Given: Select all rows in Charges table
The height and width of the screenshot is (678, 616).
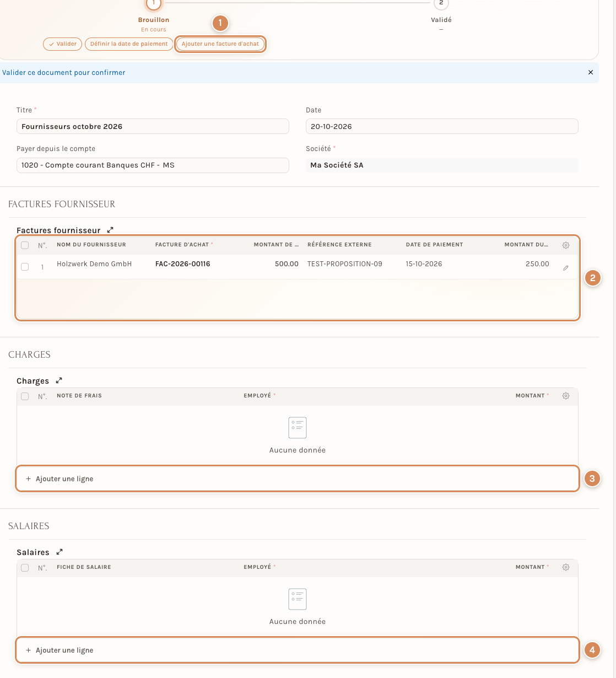Looking at the screenshot, I should 25,396.
